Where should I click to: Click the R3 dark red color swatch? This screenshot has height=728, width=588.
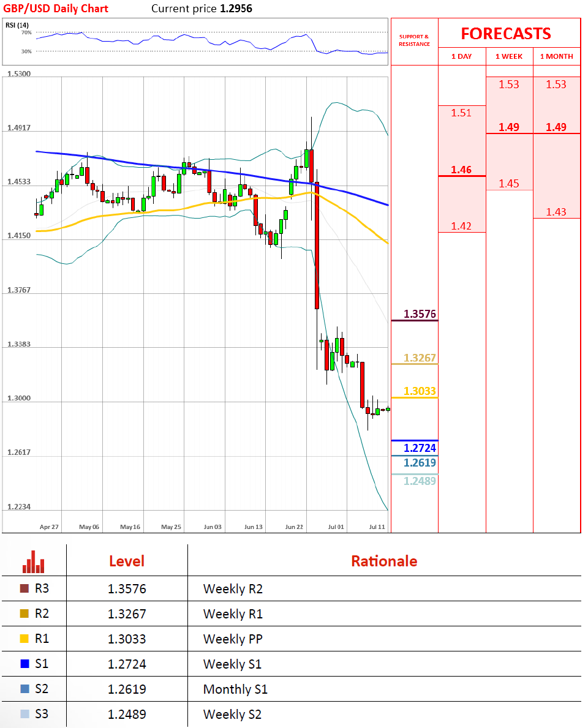pos(24,588)
